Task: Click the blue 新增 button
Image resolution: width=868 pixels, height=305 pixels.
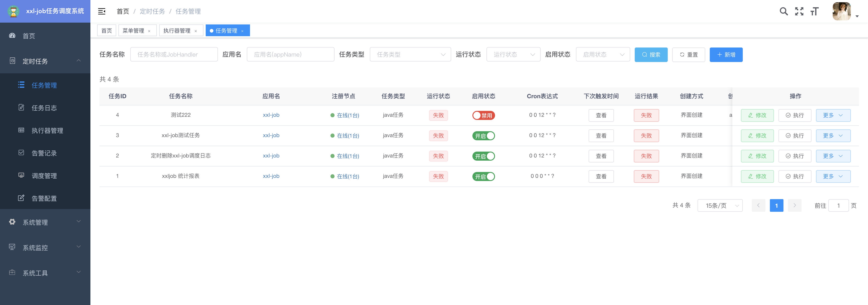Action: [726, 55]
